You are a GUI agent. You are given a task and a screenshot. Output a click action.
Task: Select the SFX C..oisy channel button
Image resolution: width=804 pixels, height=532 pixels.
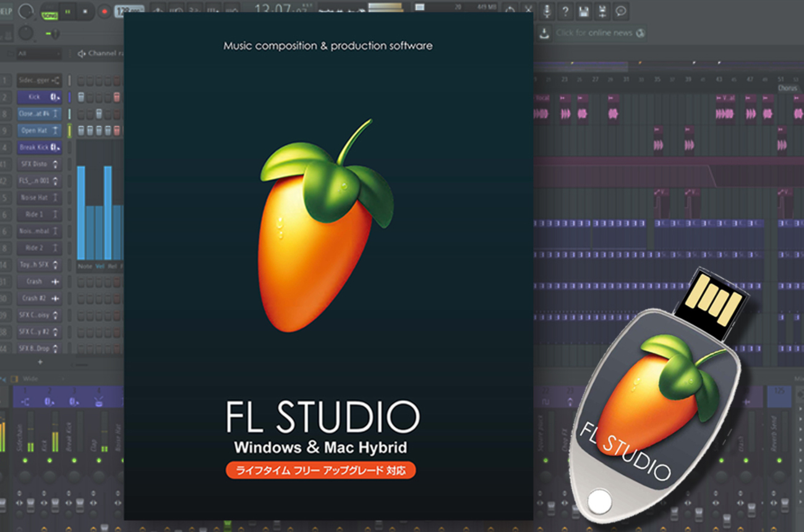click(40, 315)
